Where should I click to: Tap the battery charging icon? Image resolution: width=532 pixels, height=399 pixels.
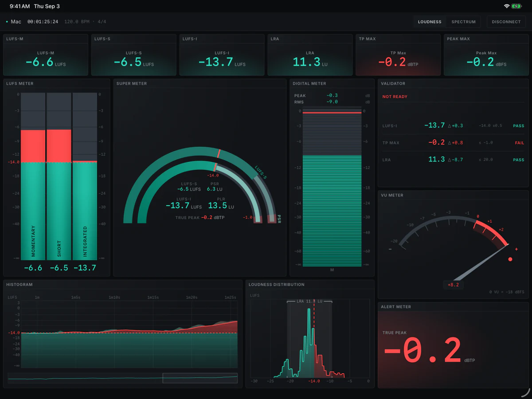pos(516,6)
